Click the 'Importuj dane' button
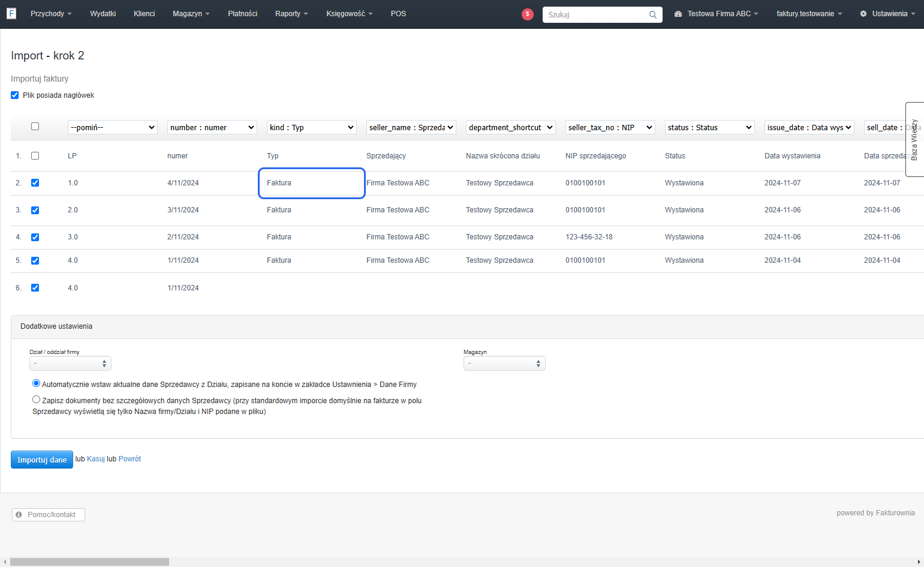Screen dimensions: 924x567 click(x=42, y=460)
